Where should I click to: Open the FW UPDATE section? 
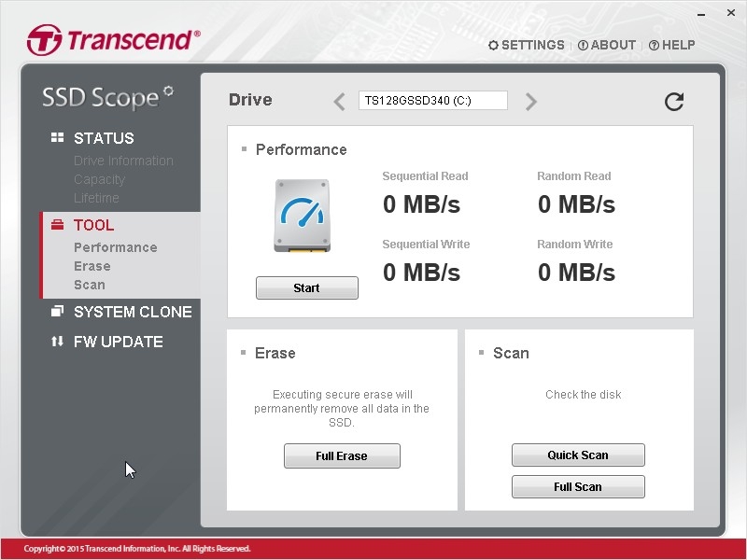pyautogui.click(x=119, y=342)
